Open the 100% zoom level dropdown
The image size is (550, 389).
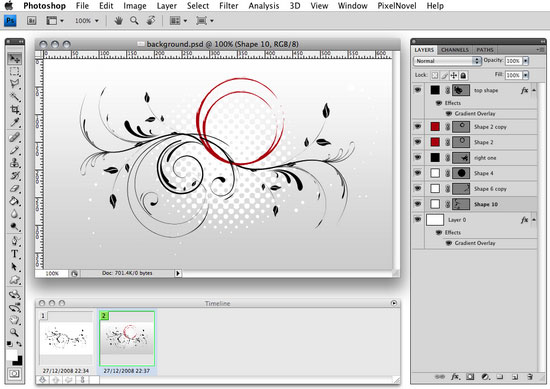[86, 21]
